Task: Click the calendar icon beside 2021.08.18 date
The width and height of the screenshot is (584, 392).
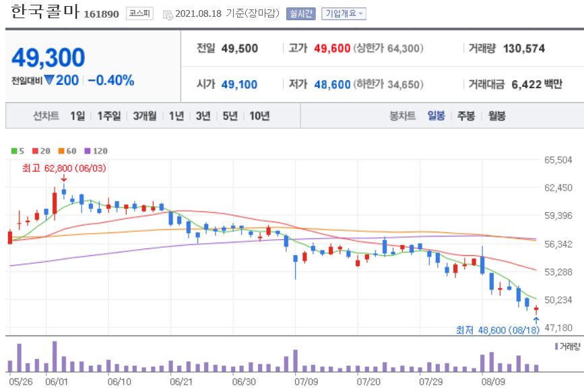Action: pyautogui.click(x=168, y=15)
